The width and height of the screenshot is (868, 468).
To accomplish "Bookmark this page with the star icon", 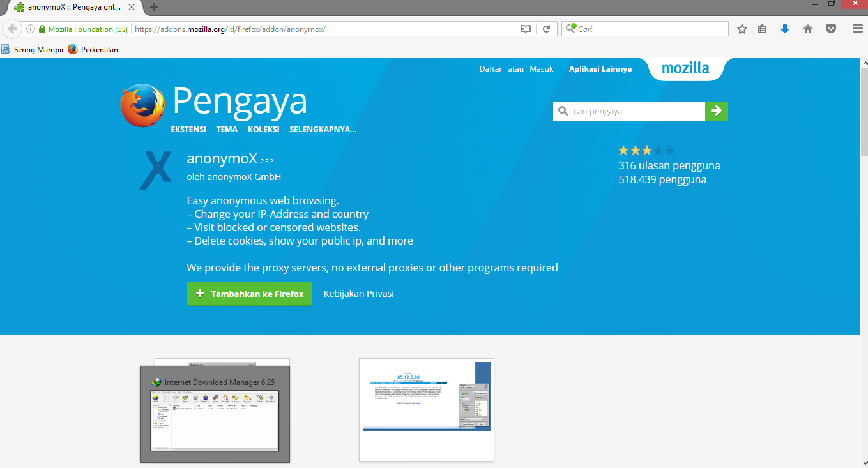I will tap(742, 29).
